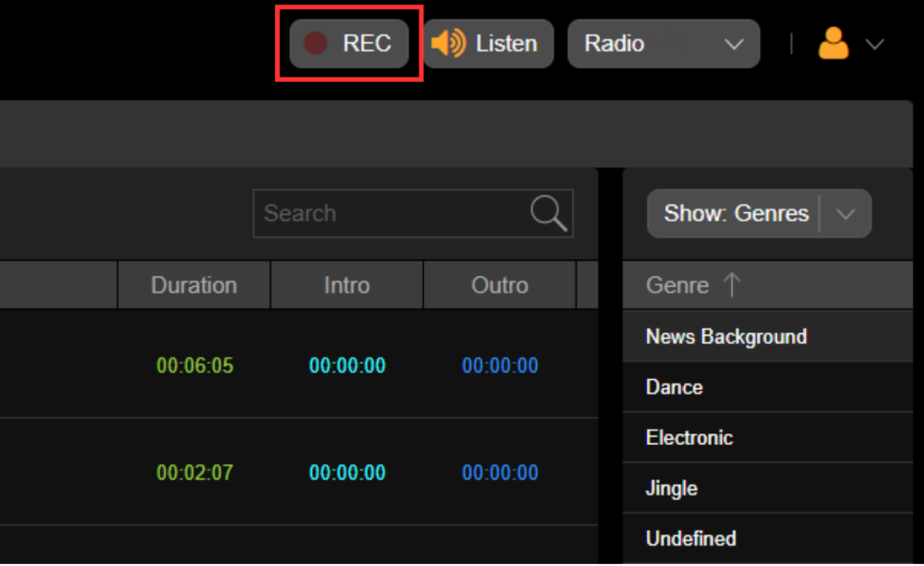Start recording with the REC button
This screenshot has height=566, width=924.
[x=349, y=43]
